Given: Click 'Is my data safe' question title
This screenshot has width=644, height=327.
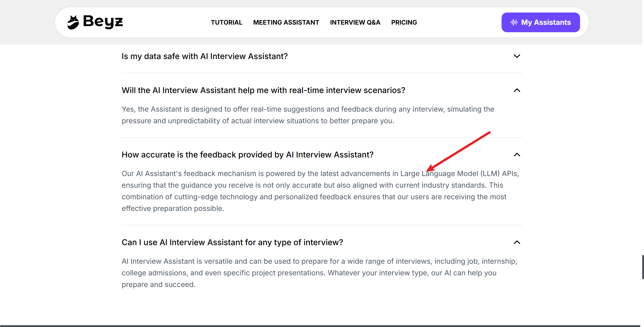Looking at the screenshot, I should pyautogui.click(x=205, y=56).
